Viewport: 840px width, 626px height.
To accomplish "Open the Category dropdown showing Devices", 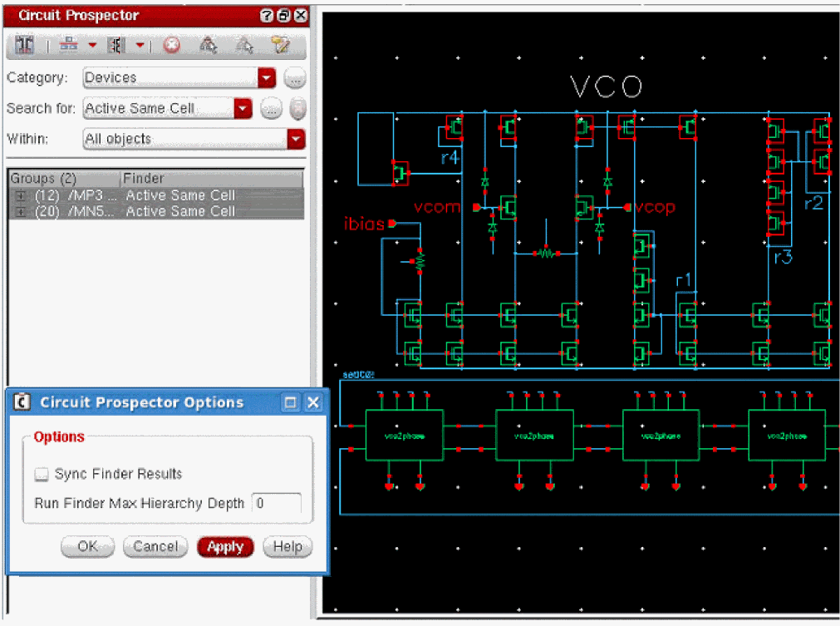I will point(266,78).
